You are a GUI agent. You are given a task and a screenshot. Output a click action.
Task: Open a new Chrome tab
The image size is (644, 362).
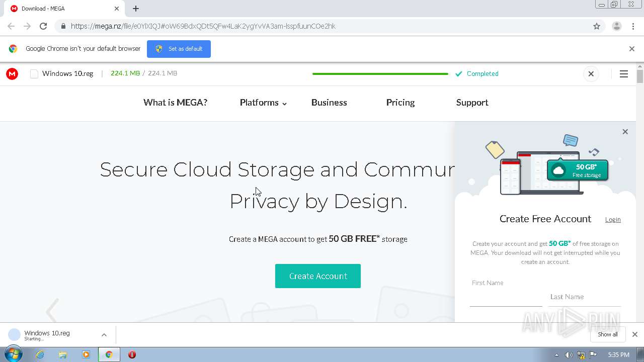(x=136, y=9)
